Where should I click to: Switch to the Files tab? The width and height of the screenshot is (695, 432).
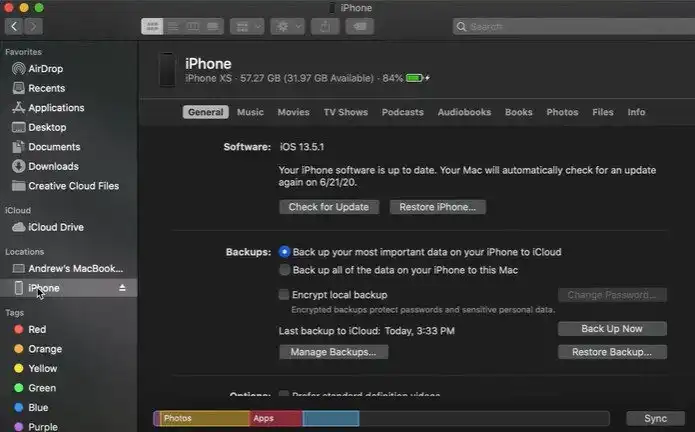(603, 112)
